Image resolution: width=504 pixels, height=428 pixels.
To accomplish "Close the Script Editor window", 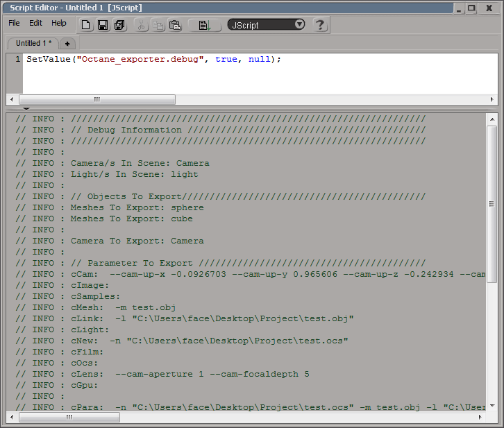I will tap(489, 8).
